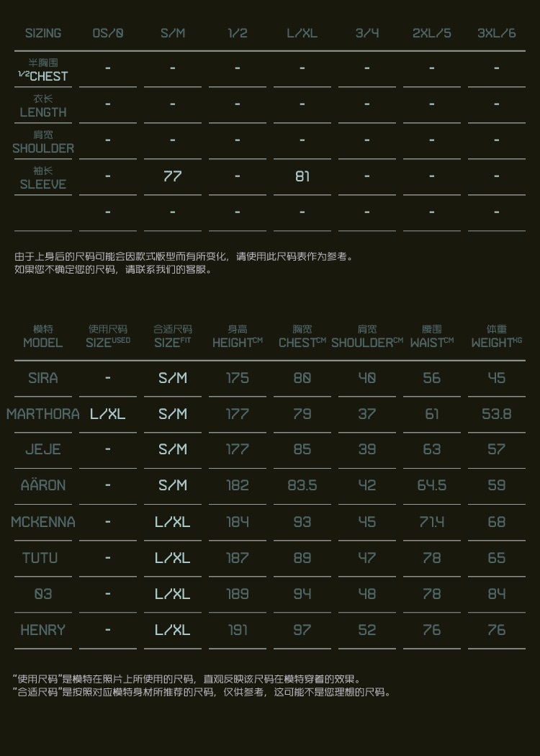Click HENRY's height value 191

238,630
